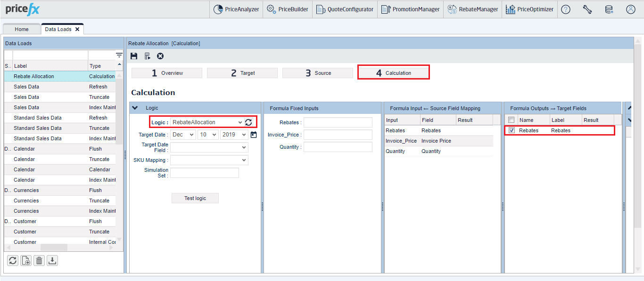Open the Target Date calendar picker icon

pos(254,135)
